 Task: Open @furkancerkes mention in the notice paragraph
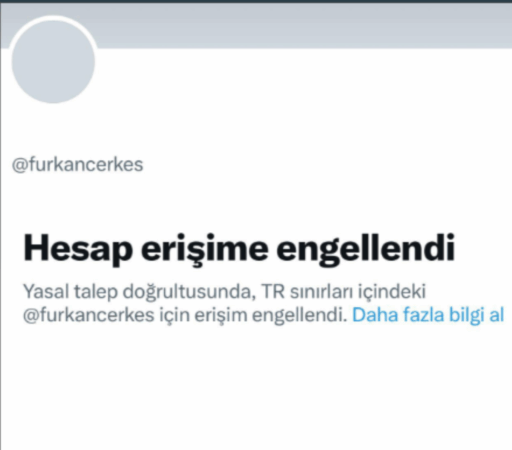point(89,315)
